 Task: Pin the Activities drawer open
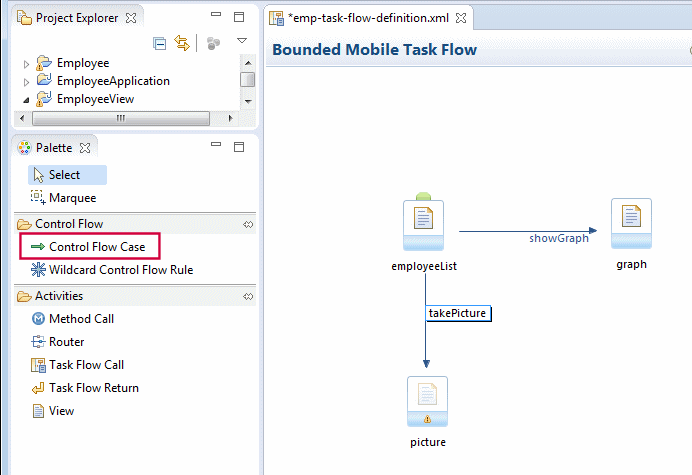coord(248,296)
